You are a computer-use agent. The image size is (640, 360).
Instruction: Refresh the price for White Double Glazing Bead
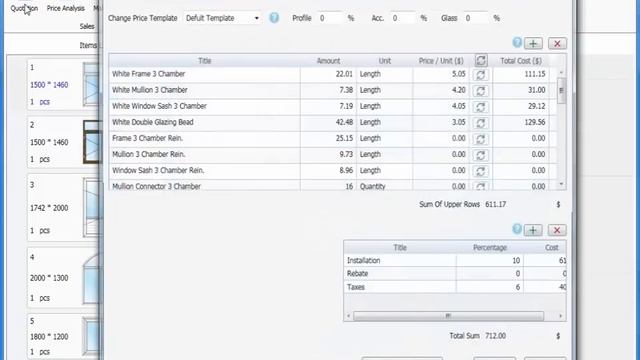481,123
